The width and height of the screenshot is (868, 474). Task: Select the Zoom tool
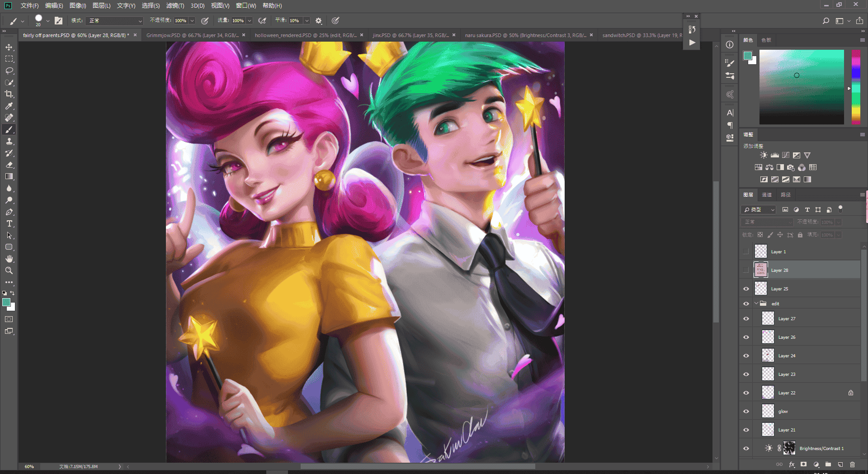point(9,270)
